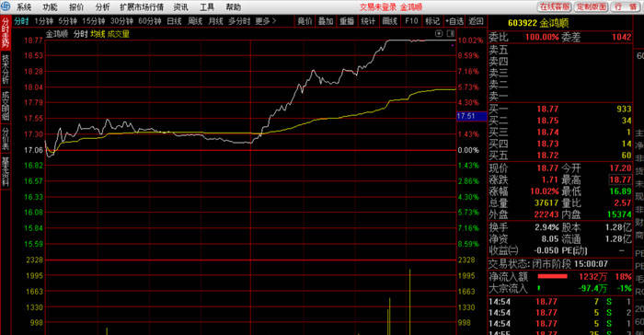Click the app logo icon at top-left
This screenshot has height=335, width=644.
[x=6, y=6]
